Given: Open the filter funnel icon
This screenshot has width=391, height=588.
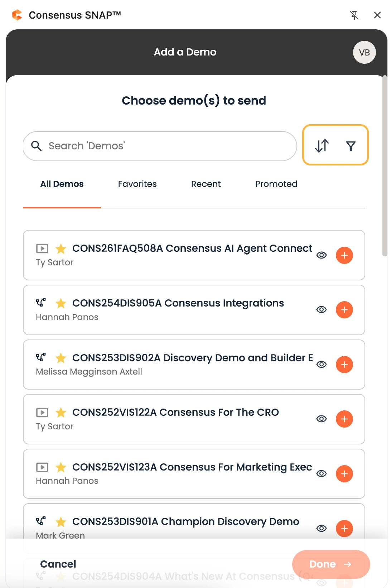Looking at the screenshot, I should point(351,146).
